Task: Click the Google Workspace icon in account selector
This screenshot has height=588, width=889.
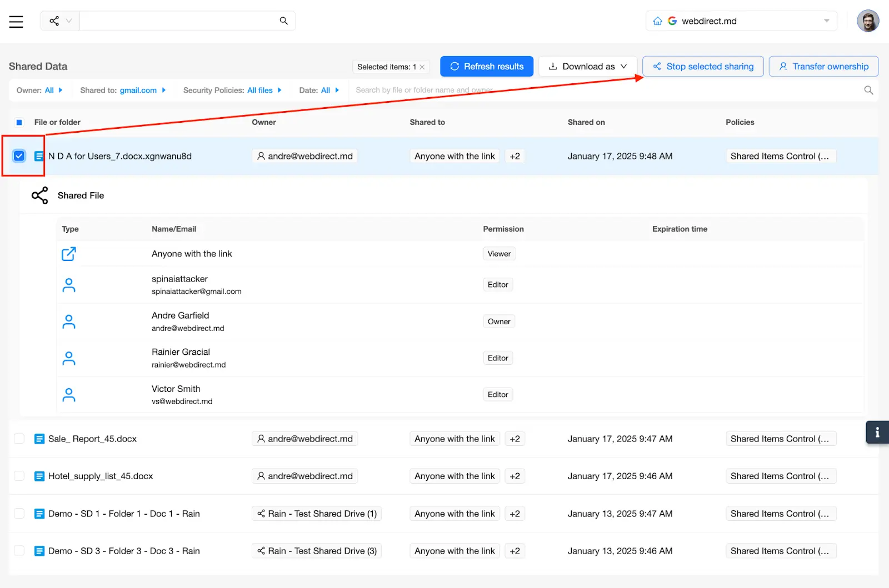Action: [x=672, y=21]
